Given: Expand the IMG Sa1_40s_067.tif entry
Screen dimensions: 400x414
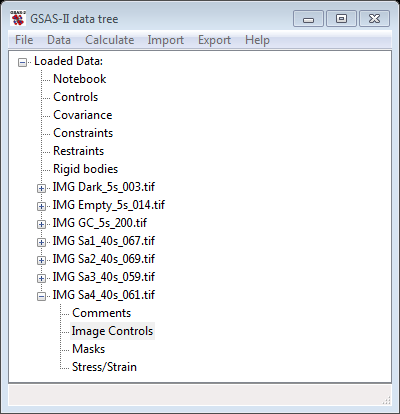Looking at the screenshot, I should (x=41, y=242).
